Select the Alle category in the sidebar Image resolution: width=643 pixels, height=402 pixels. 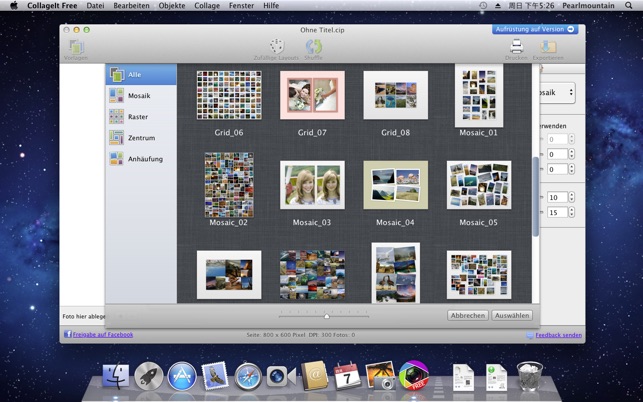click(x=141, y=75)
